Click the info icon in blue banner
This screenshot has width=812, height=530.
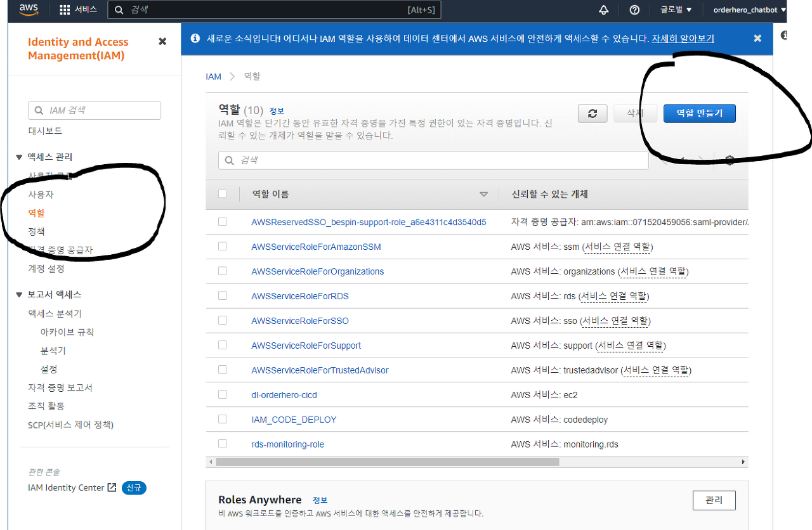click(195, 38)
